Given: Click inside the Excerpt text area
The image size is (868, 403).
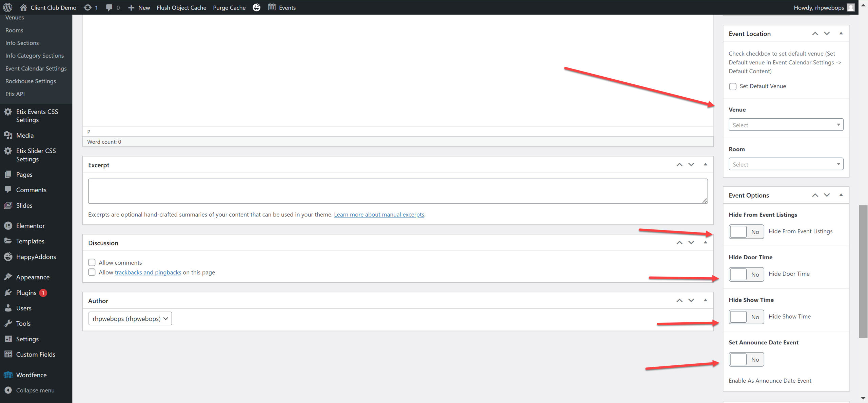Looking at the screenshot, I should 397,191.
